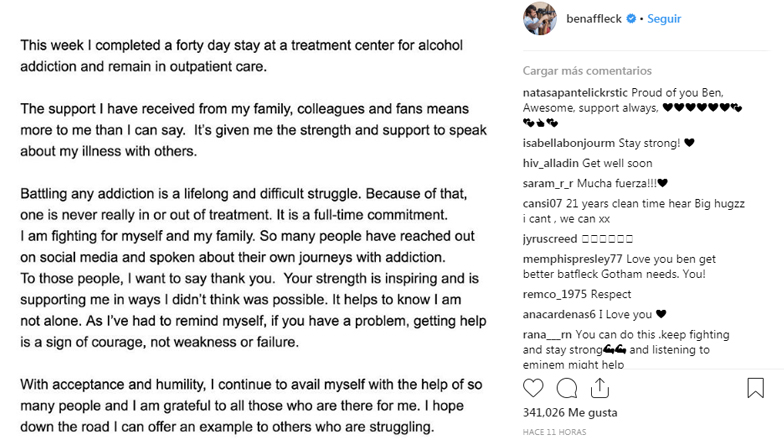This screenshot has width=784, height=441.
Task: Follow the account with Seguir
Action: coord(663,18)
